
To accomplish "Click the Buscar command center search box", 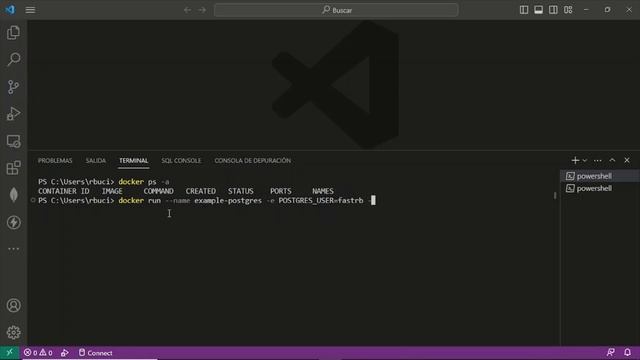I will coord(336,10).
